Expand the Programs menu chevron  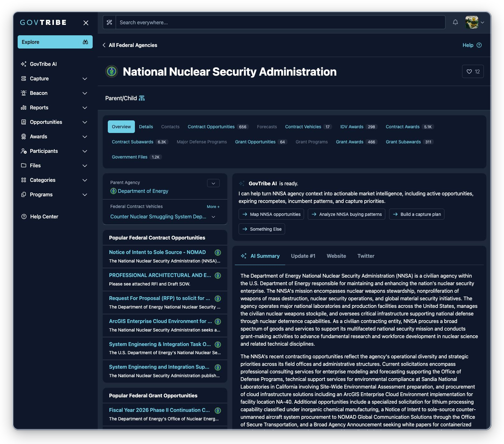[85, 194]
